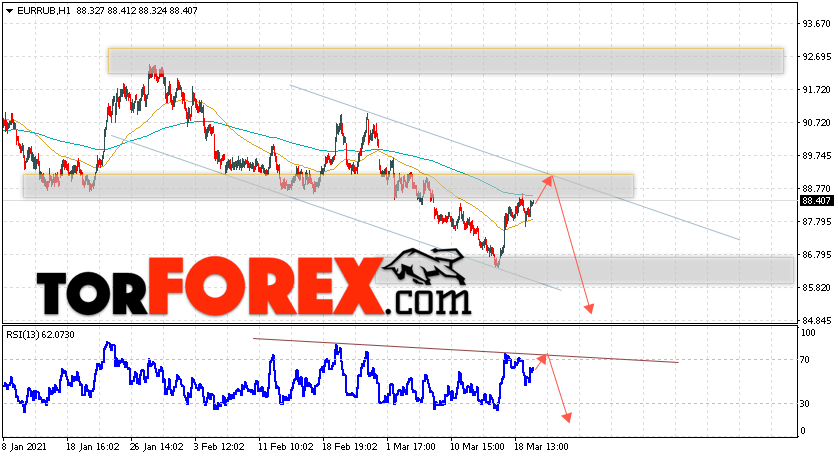Screen dimensions: 838x458
Task: Click the 88.770 price axis label
Action: click(x=817, y=189)
